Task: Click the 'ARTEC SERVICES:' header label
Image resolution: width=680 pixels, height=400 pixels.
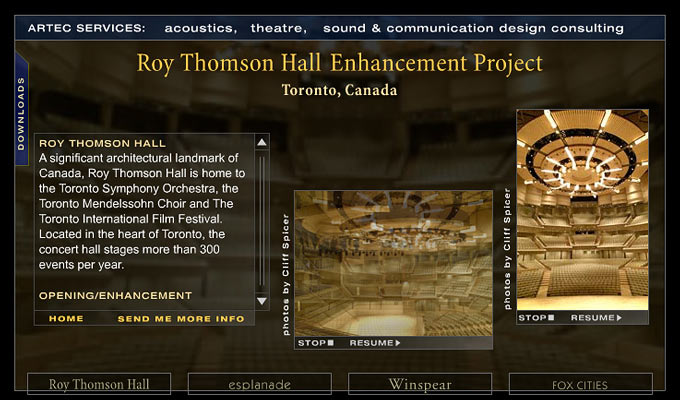Action: pos(87,28)
